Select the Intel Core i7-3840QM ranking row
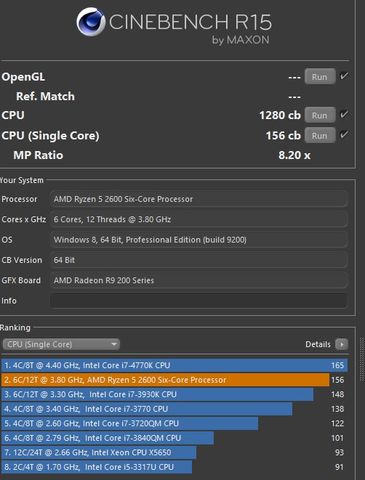This screenshot has height=480, width=365. click(x=174, y=438)
